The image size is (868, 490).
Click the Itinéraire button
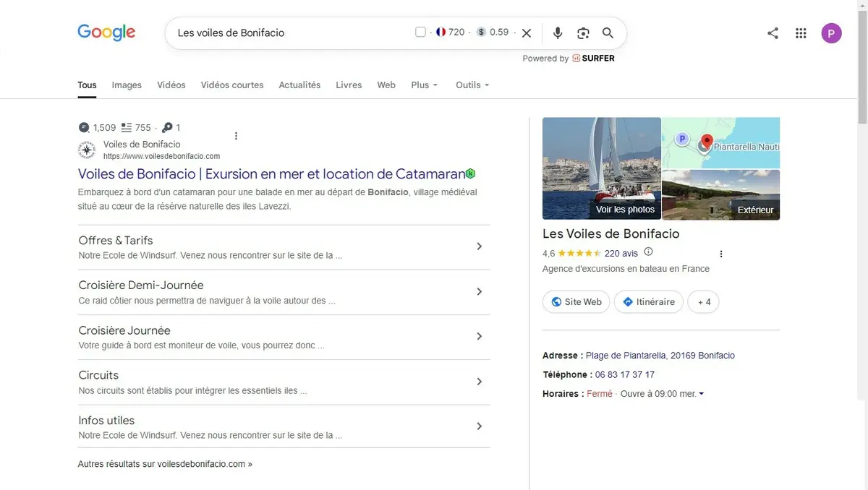coord(649,302)
